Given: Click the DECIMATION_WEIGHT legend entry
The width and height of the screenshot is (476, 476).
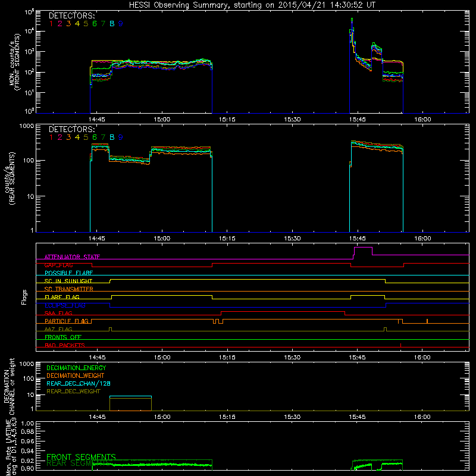Looking at the screenshot, I should point(76,375).
